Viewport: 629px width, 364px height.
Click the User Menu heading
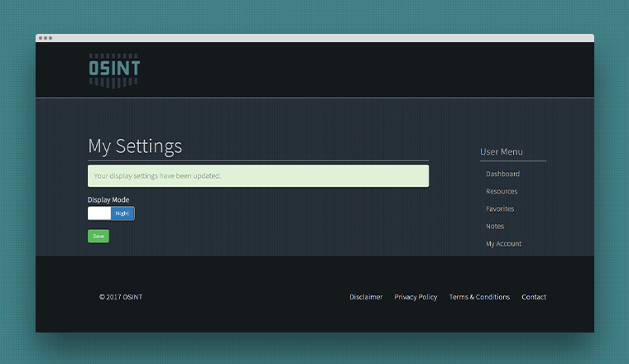point(502,152)
